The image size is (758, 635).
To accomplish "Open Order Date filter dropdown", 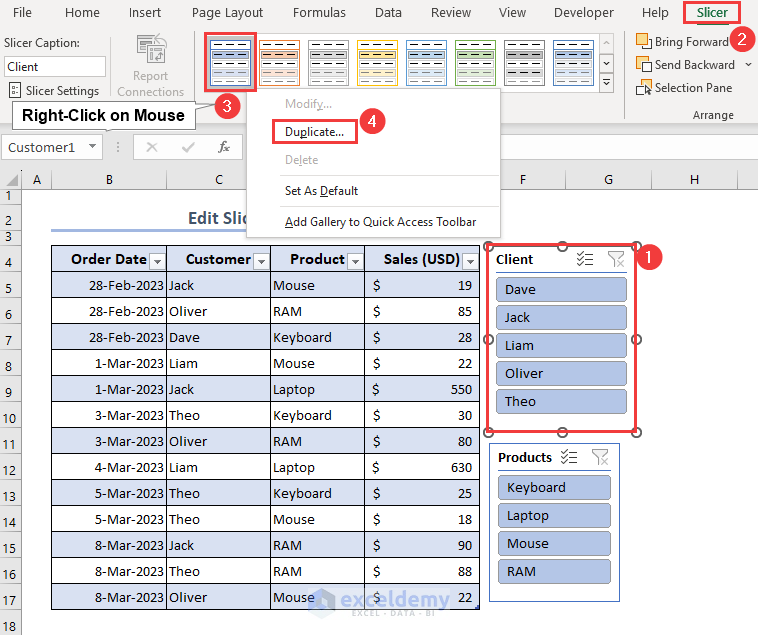I will click(x=157, y=261).
